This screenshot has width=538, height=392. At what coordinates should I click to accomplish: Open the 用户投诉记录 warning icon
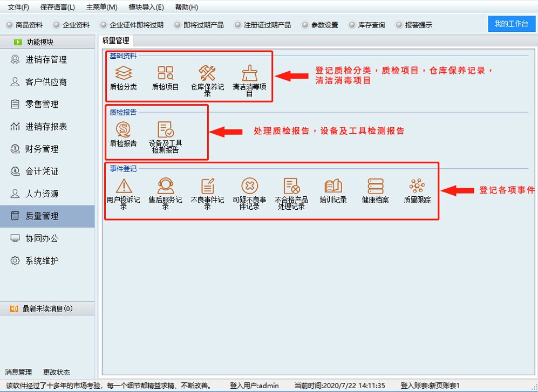(124, 186)
